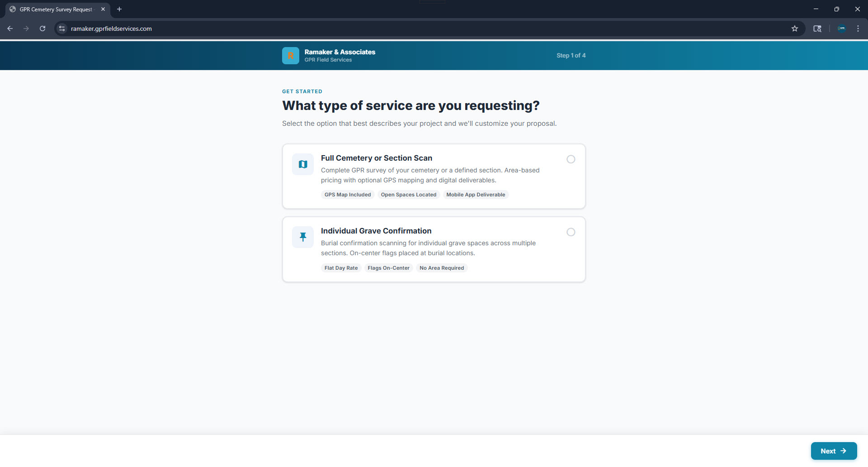Click the map icon on Full Cemetery card
Image resolution: width=868 pixels, height=467 pixels.
(302, 164)
